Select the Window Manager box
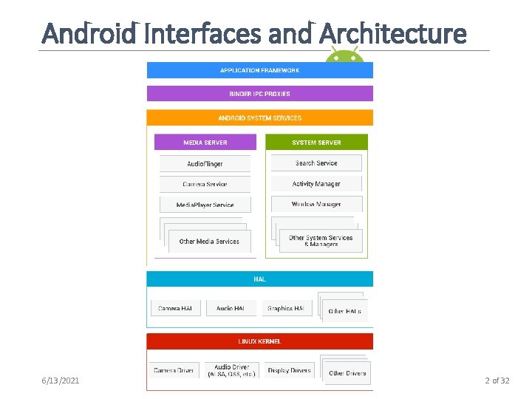Image resolution: width=532 pixels, height=399 pixels. click(x=316, y=204)
